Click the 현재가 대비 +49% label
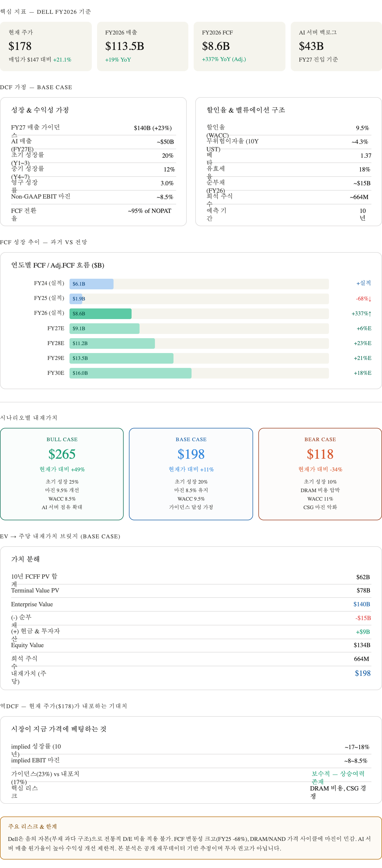The width and height of the screenshot is (382, 868). click(62, 469)
